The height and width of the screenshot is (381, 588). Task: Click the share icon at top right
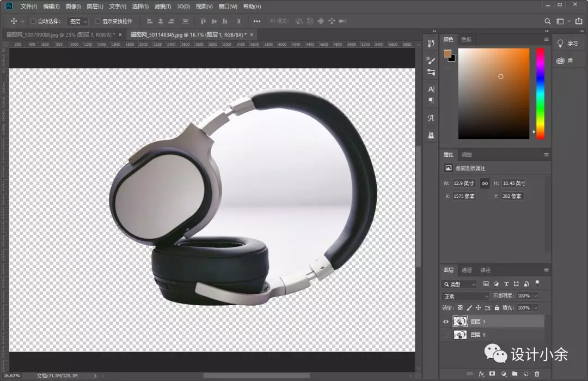click(x=579, y=21)
